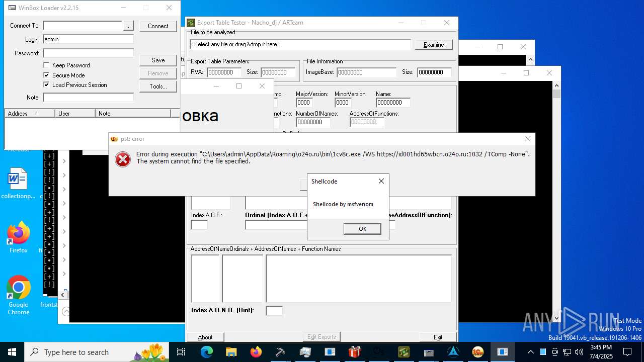Screen dimensions: 644x362
Task: Click the Name value field
Action: coord(393,103)
